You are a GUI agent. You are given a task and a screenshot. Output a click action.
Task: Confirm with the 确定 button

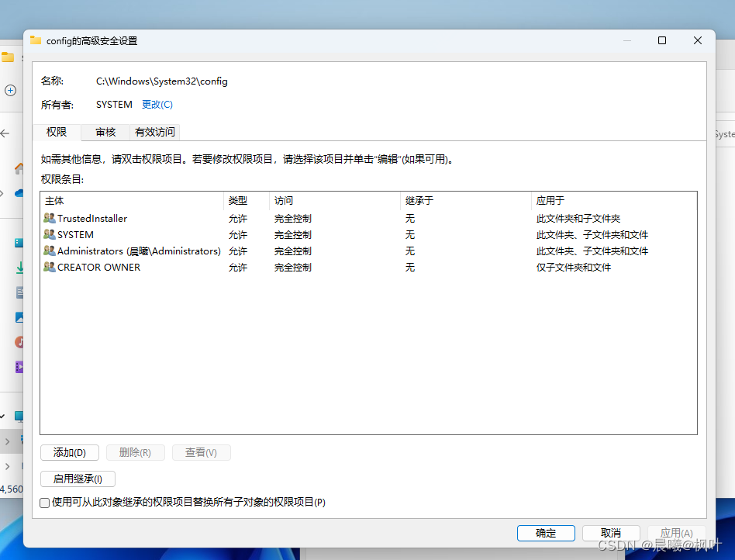point(546,534)
